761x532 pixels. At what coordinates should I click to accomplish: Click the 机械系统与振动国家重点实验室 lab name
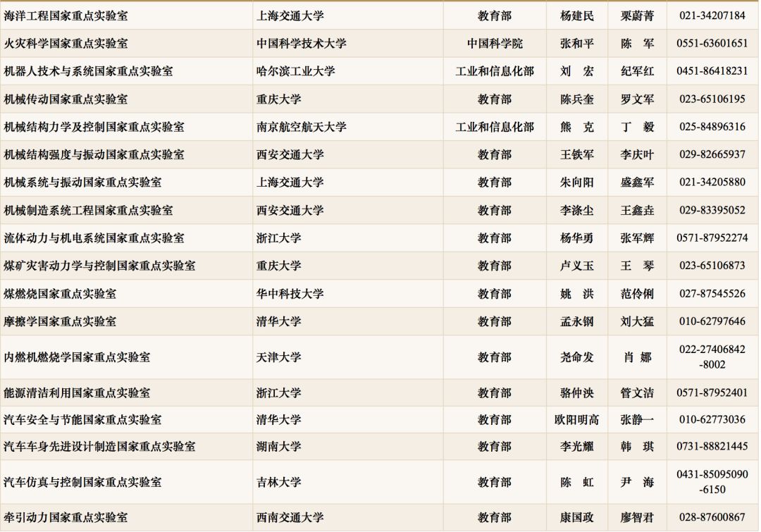click(x=83, y=183)
